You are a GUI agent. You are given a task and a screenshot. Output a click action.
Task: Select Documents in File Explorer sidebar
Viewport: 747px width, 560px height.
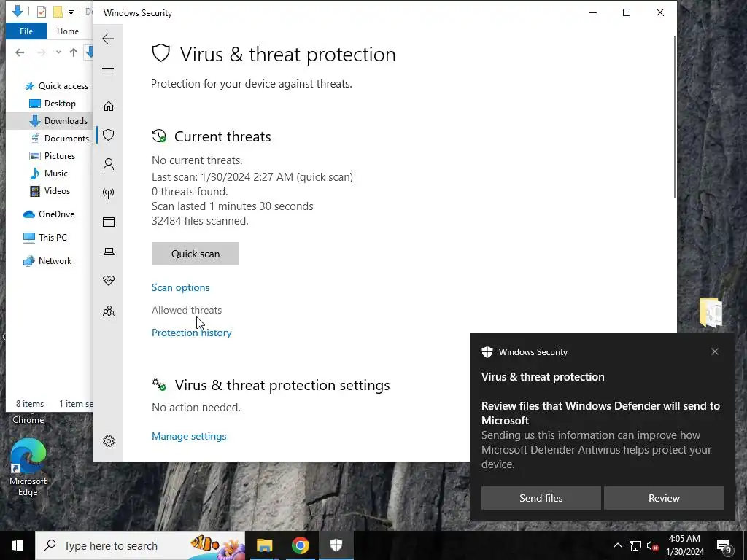coord(59,139)
